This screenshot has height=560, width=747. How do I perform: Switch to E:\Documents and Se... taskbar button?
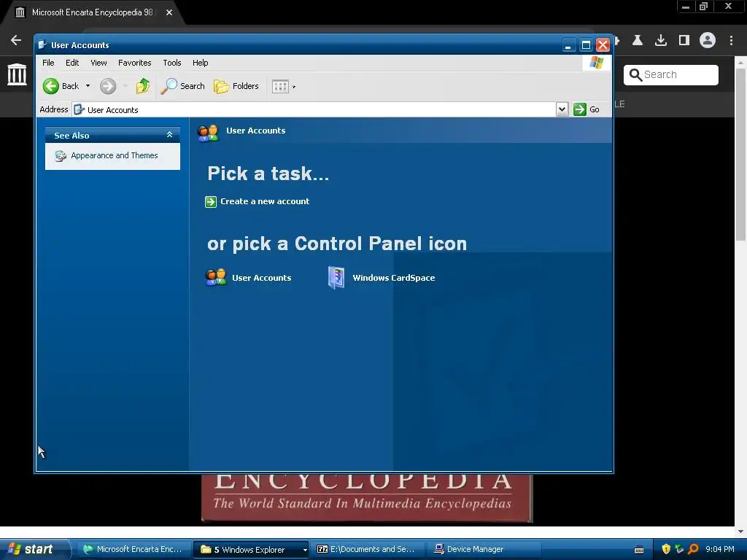(x=368, y=549)
